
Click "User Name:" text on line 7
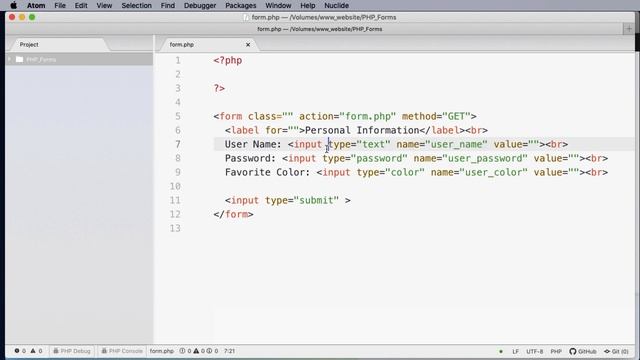pyautogui.click(x=253, y=144)
